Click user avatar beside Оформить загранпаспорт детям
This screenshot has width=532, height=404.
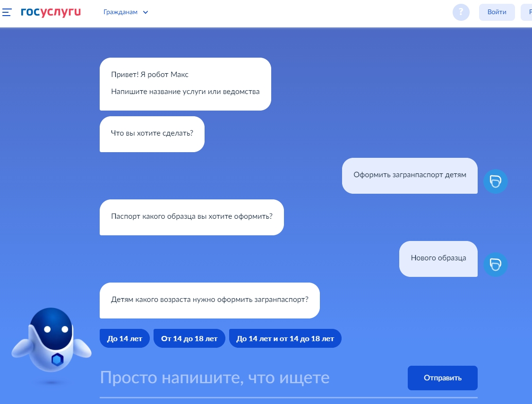click(495, 181)
